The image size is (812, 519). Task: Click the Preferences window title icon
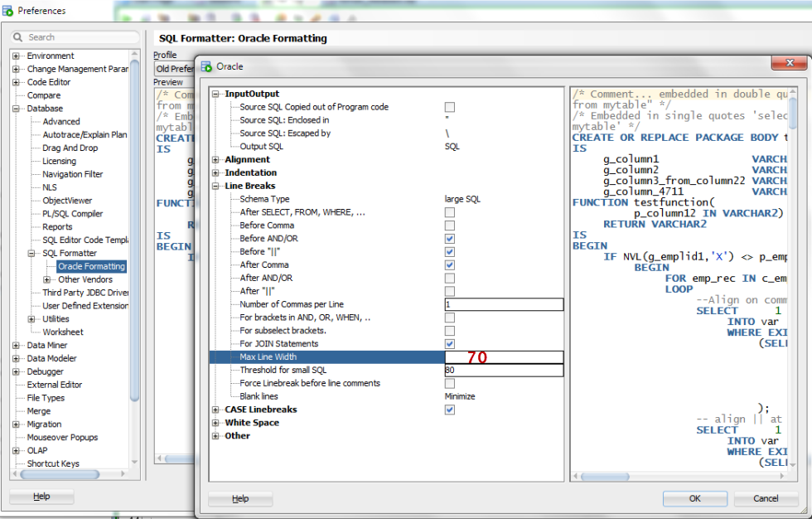tap(8, 11)
